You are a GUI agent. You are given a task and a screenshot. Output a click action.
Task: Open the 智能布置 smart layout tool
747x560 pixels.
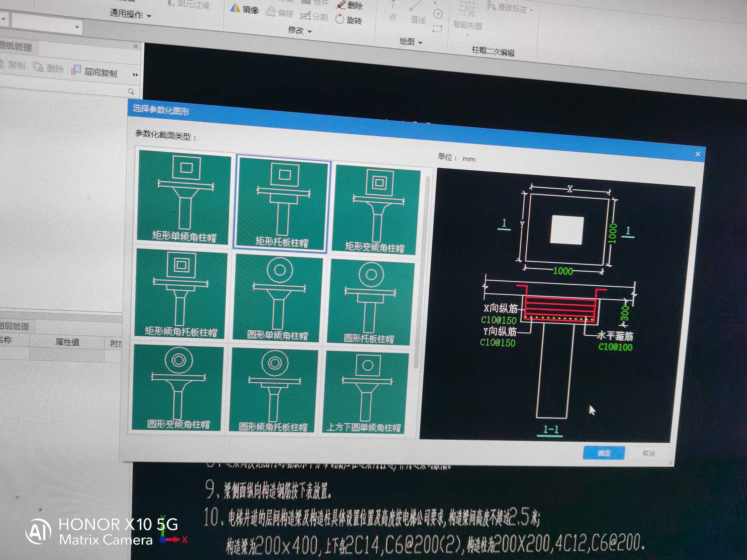point(467,16)
